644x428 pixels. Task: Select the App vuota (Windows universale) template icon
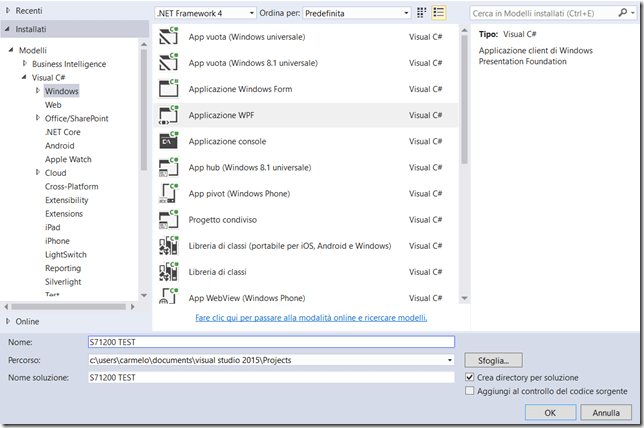168,36
